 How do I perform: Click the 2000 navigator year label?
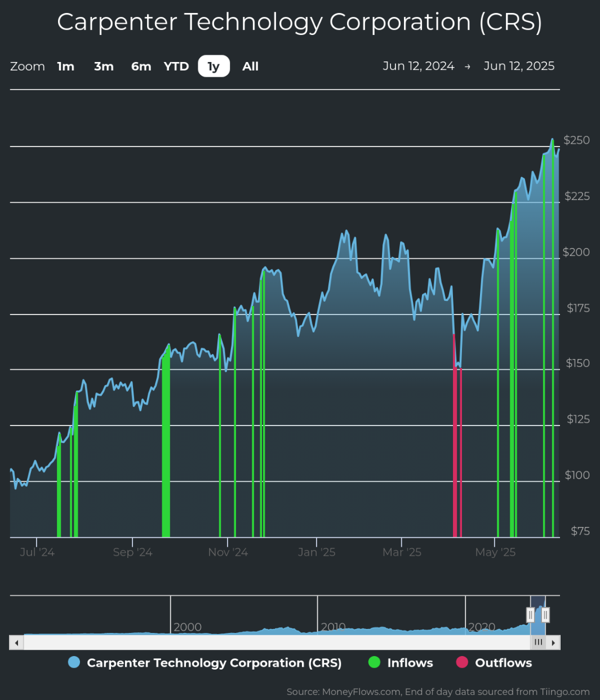click(188, 627)
